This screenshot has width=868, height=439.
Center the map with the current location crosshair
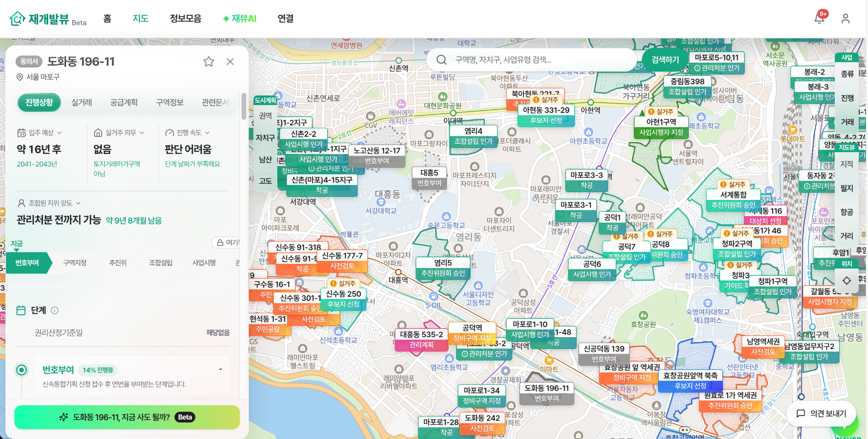click(x=847, y=280)
